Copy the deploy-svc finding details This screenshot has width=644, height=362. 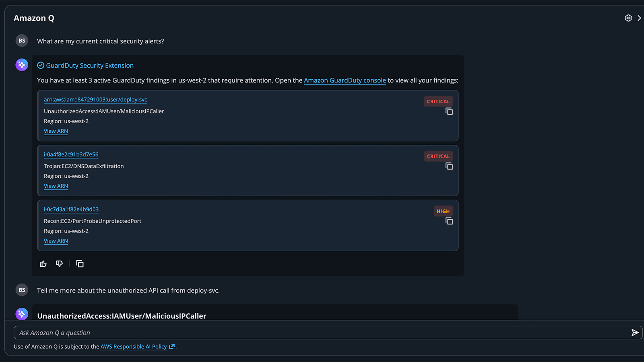point(449,111)
